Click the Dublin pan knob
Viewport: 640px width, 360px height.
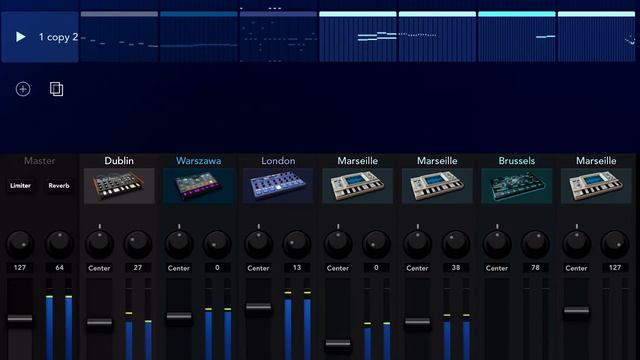[99, 244]
